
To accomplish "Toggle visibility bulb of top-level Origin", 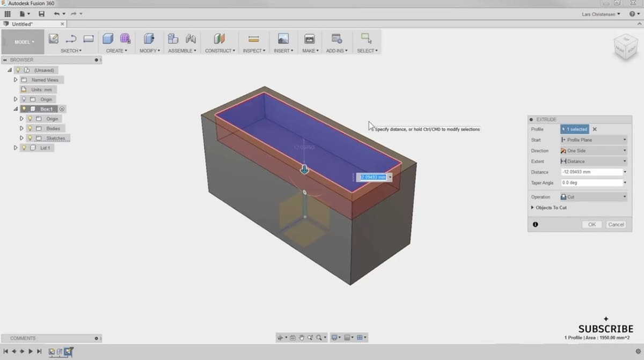I will 24,99.
